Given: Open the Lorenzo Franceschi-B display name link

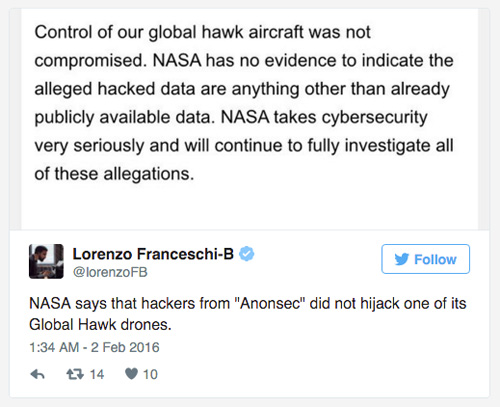Looking at the screenshot, I should [x=153, y=254].
